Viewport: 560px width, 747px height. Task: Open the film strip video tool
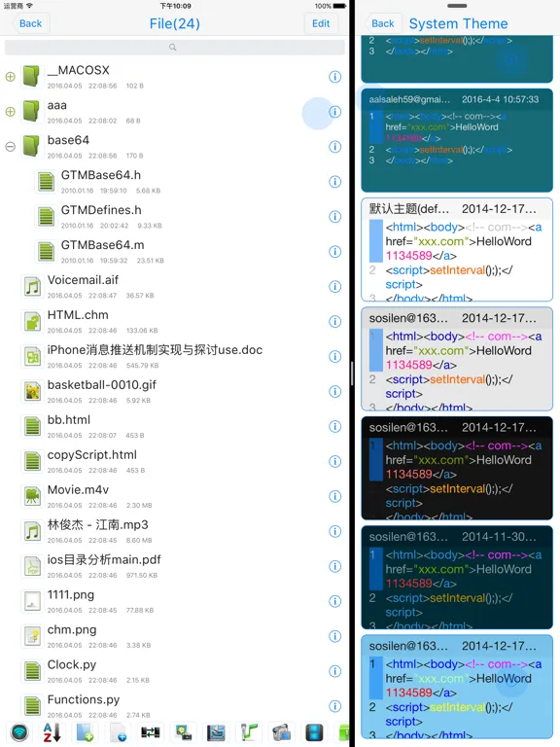pos(314,732)
